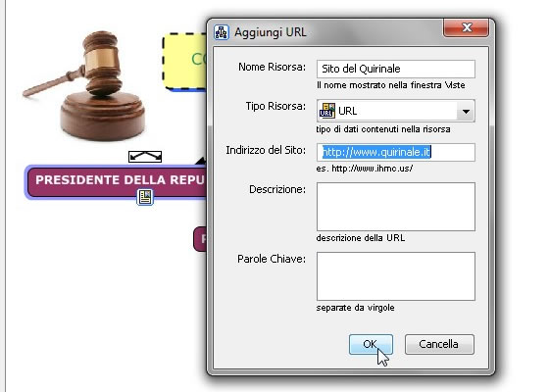The height and width of the screenshot is (392, 549).
Task: Click the Cancella button
Action: pyautogui.click(x=439, y=344)
